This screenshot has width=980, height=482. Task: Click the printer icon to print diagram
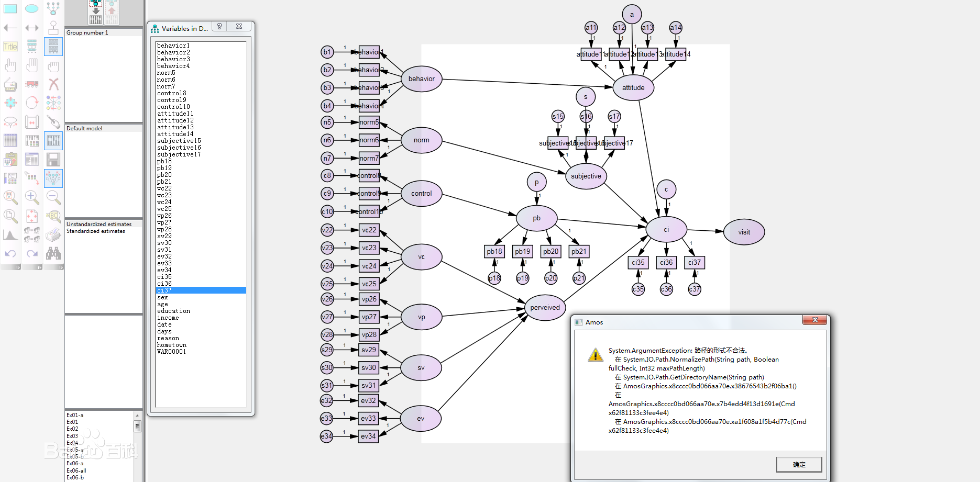53,235
